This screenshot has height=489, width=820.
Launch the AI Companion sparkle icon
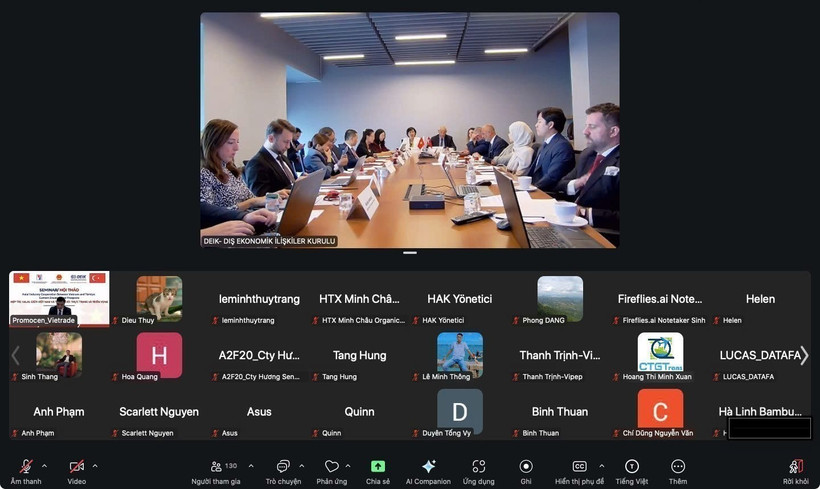pos(428,467)
